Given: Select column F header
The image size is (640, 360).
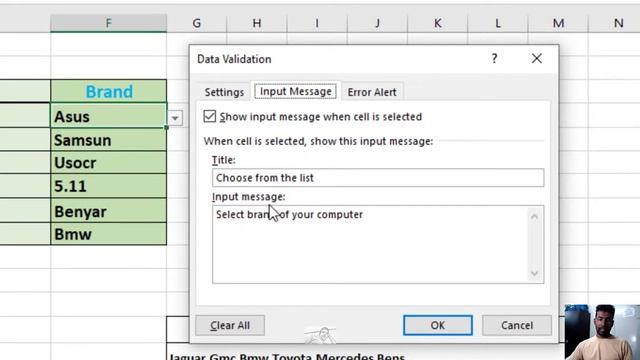Looking at the screenshot, I should tap(109, 23).
